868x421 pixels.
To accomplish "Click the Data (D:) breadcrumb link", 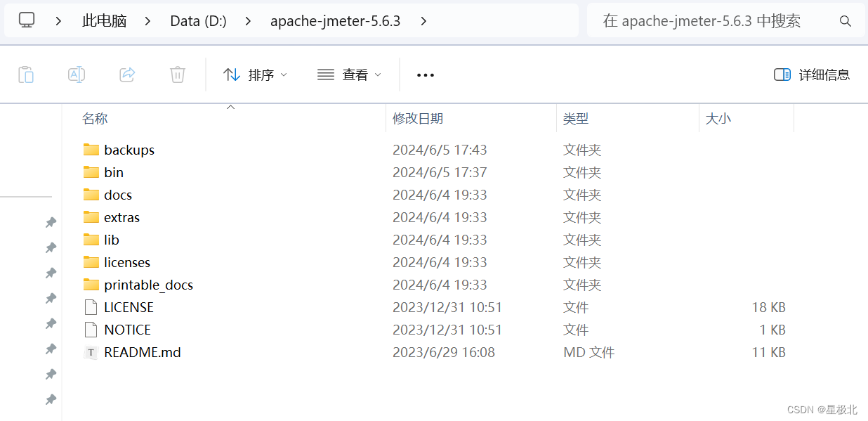I will click(198, 21).
